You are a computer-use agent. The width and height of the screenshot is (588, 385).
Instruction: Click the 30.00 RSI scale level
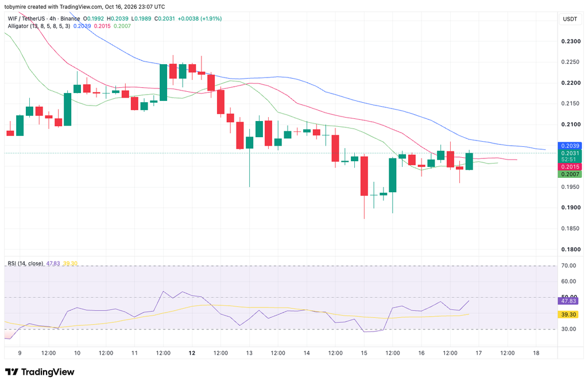568,329
